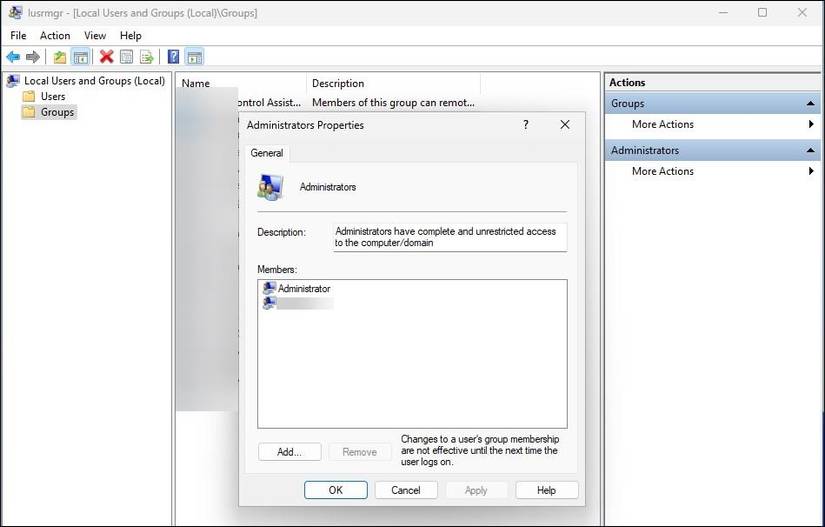This screenshot has width=825, height=527.
Task: Click the Administrator member user icon
Action: coord(269,288)
